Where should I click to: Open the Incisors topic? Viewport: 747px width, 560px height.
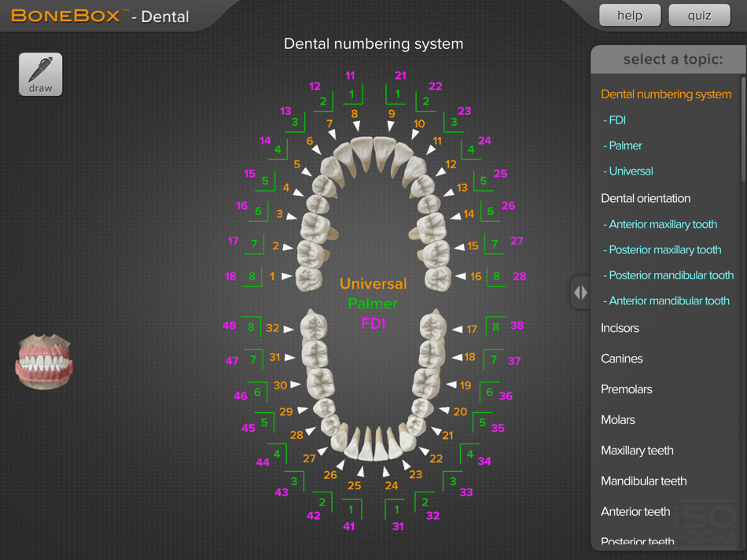[621, 328]
